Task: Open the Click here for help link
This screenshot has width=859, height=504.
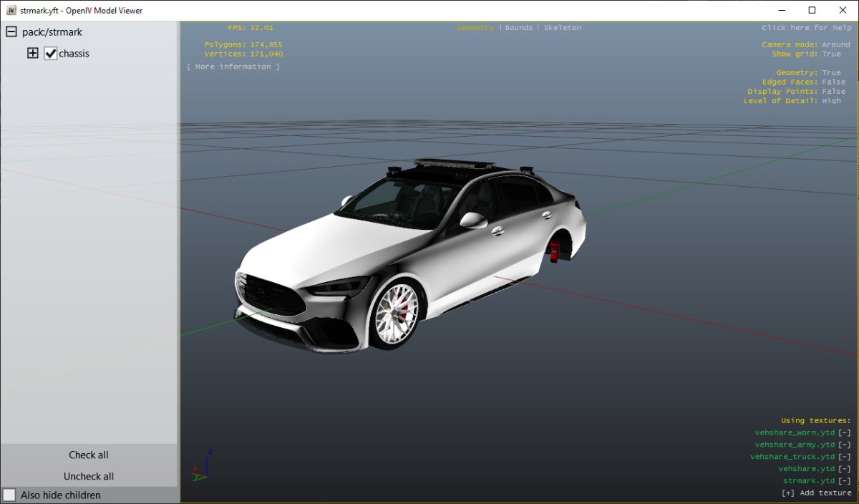Action: pyautogui.click(x=806, y=28)
